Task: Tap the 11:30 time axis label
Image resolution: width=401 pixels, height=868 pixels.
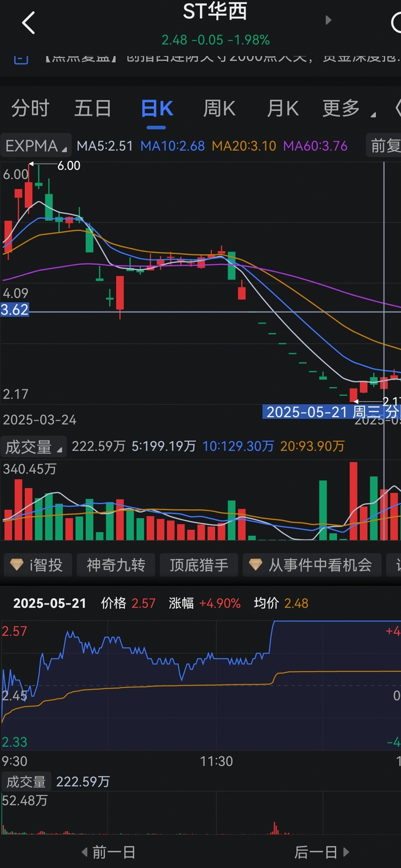Action: click(216, 761)
